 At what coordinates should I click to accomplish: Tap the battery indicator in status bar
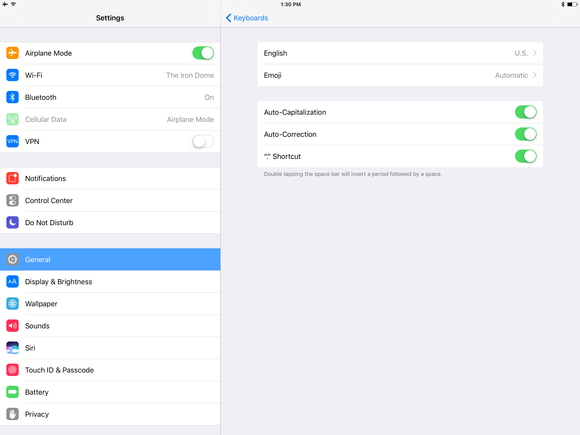coord(572,4)
